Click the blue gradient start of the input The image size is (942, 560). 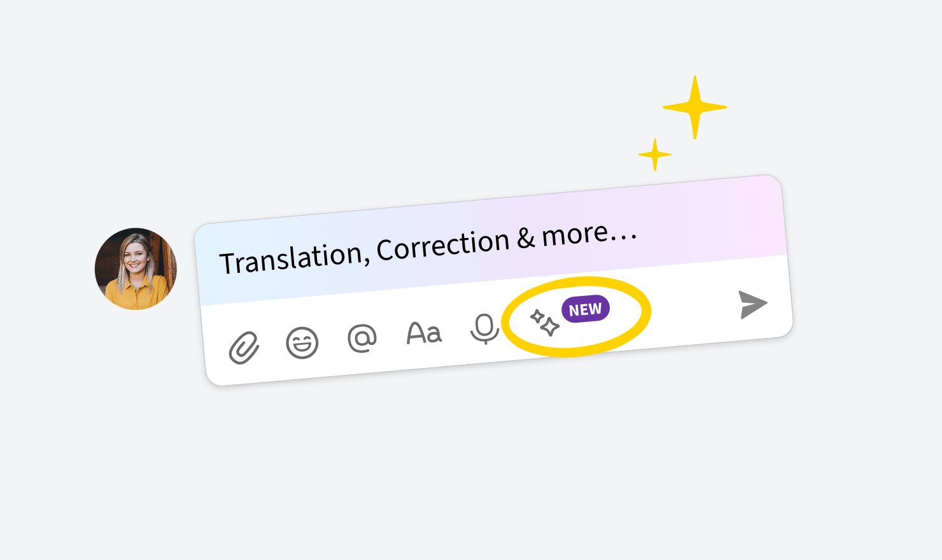tap(209, 264)
